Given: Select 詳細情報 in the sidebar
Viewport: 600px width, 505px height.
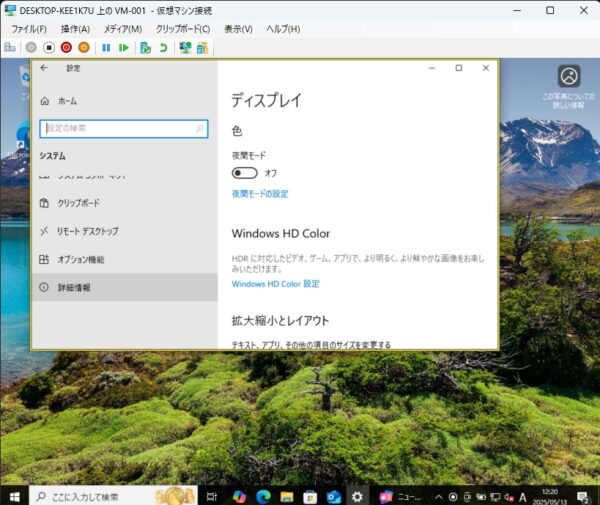Looking at the screenshot, I should point(125,287).
